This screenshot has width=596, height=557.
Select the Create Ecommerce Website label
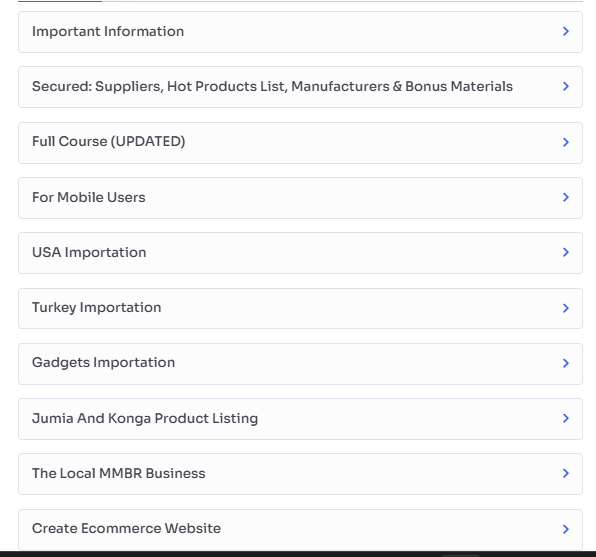(126, 528)
